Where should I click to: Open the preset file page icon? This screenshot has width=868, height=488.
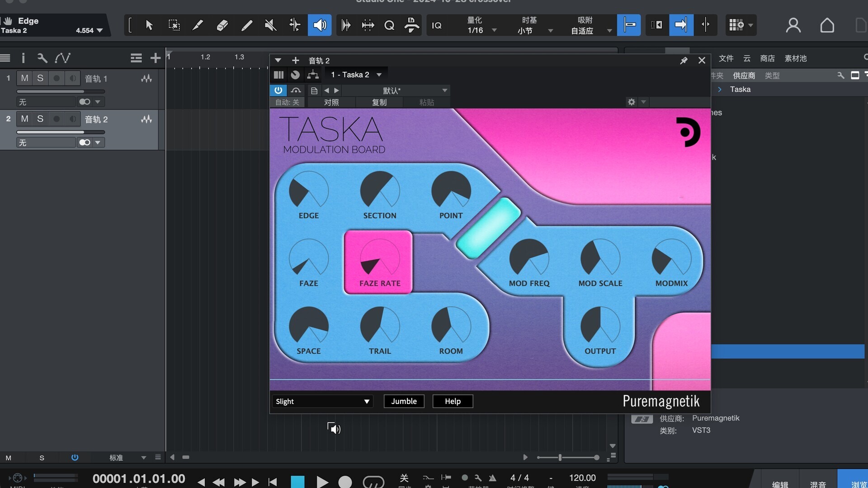(x=314, y=90)
